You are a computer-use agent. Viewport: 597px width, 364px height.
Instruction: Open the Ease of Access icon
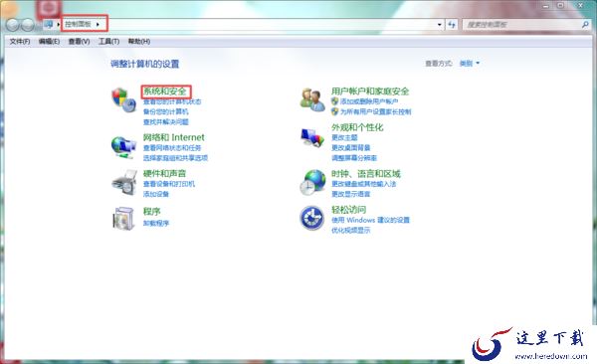point(312,218)
